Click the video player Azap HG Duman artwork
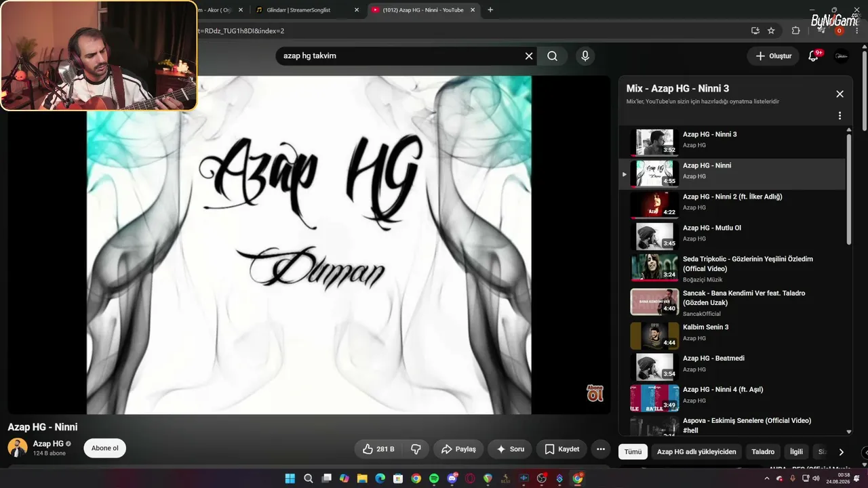 point(309,244)
